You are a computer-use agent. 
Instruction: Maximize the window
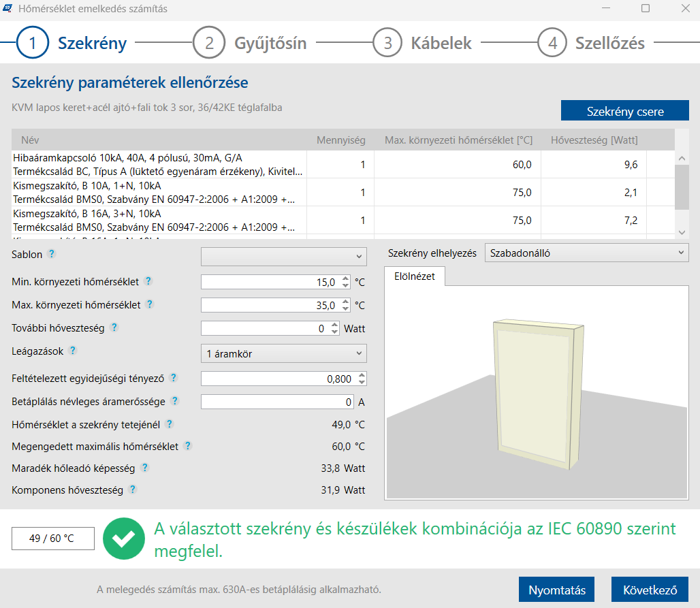tap(645, 8)
